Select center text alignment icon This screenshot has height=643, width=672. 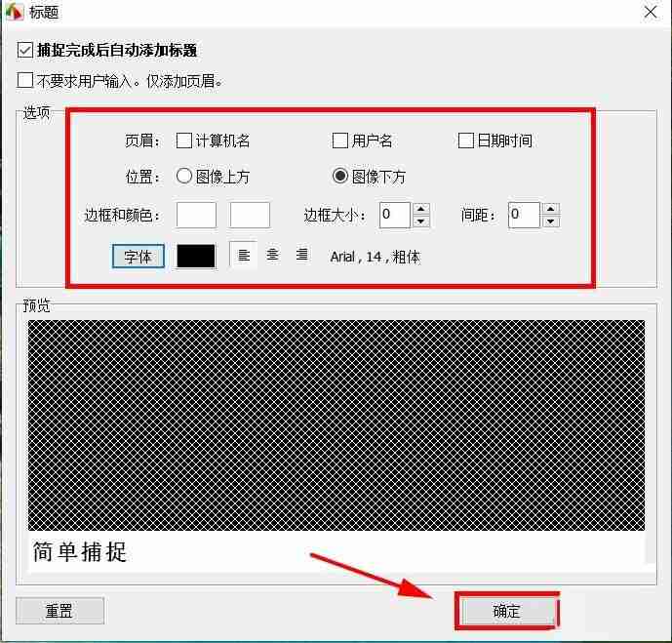[x=272, y=256]
